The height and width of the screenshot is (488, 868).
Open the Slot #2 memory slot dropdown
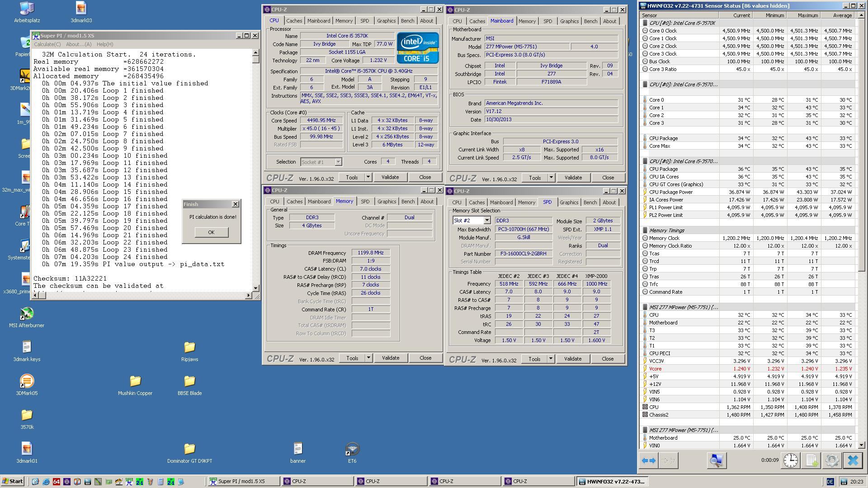[487, 221]
